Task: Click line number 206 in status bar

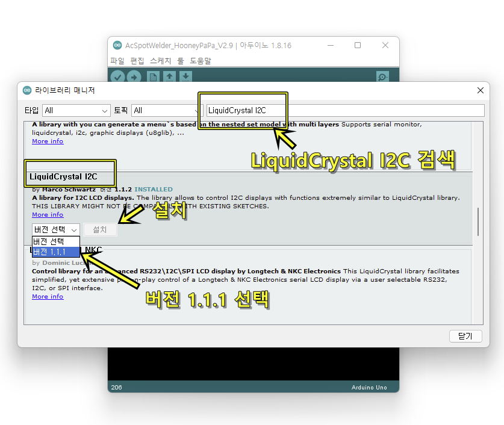Action: 116,388
